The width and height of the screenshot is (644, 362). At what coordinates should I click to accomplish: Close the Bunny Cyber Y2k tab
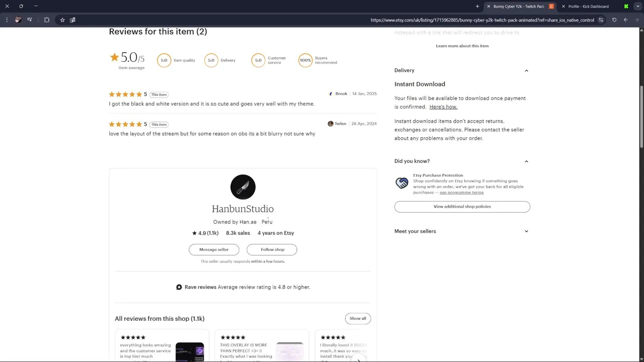tap(489, 7)
